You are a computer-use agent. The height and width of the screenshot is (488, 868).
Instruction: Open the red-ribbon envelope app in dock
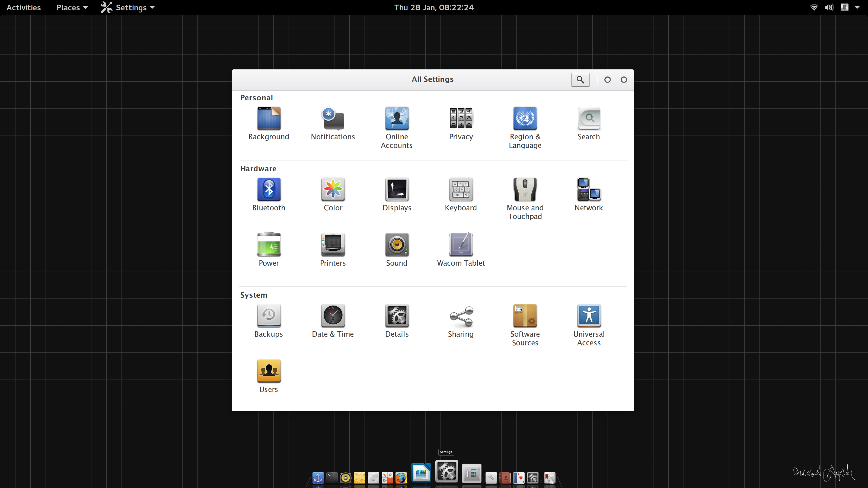(549, 477)
